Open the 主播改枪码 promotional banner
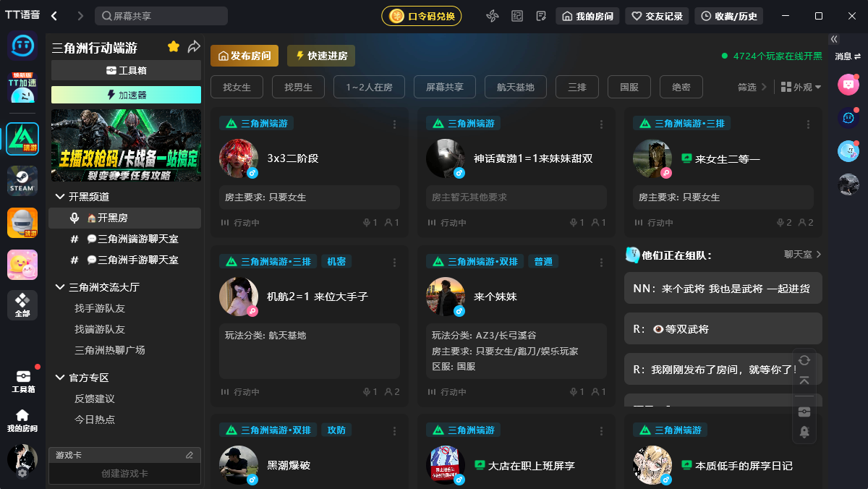868x489 pixels. [x=126, y=145]
